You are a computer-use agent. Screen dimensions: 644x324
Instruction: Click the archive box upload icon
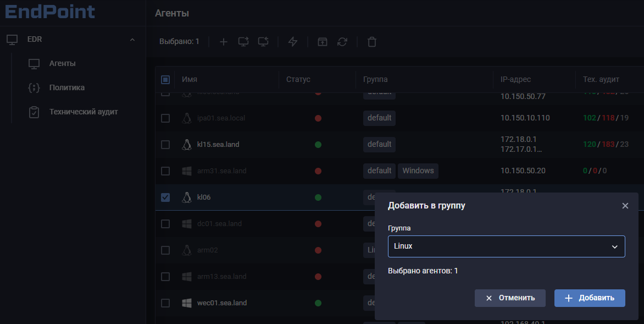coord(323,42)
